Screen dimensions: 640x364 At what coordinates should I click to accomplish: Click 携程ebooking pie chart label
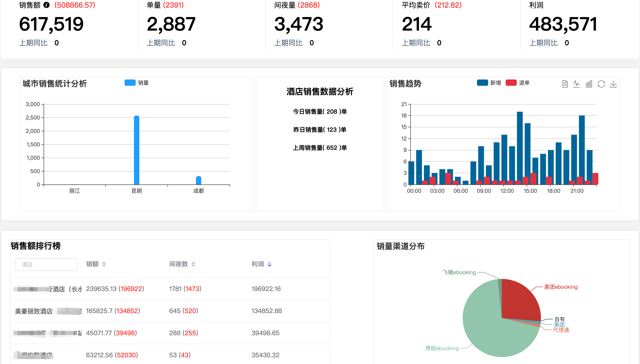click(442, 348)
